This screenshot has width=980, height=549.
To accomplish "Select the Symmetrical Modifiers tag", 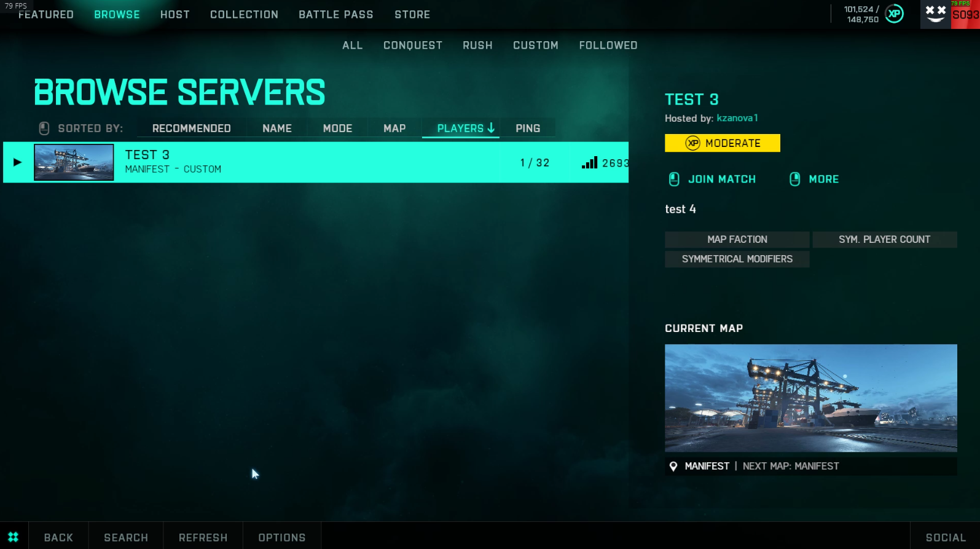I will [x=737, y=259].
